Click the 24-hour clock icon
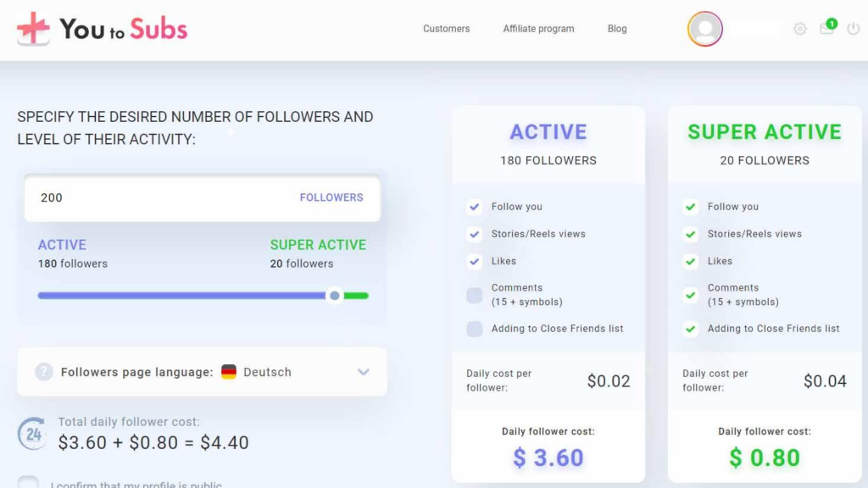 [32, 433]
